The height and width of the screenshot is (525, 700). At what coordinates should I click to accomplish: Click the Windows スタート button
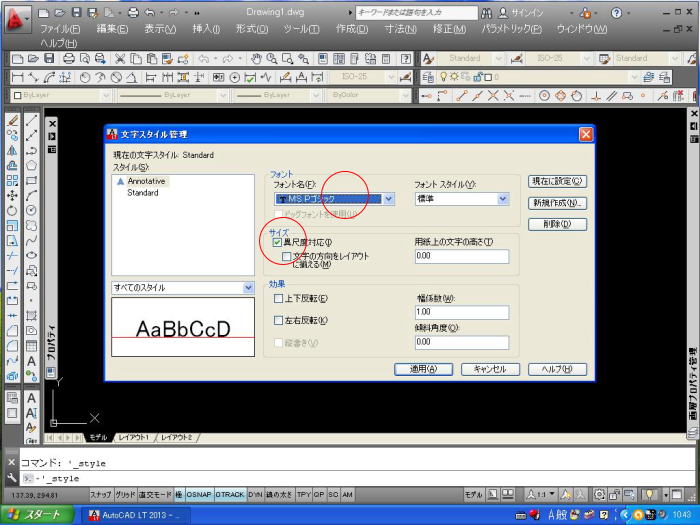coord(37,515)
